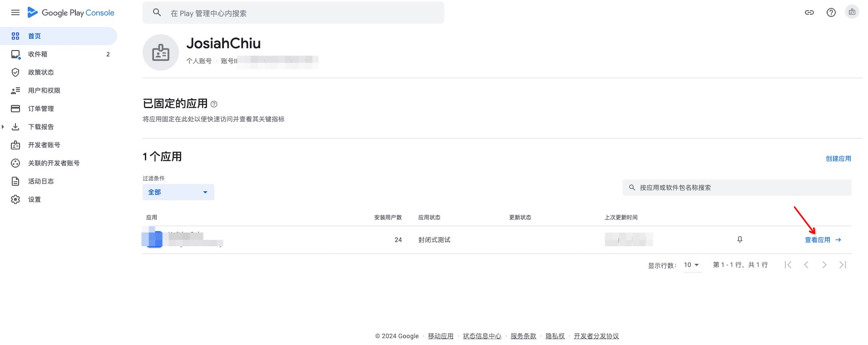Screen dimensions: 868x345
Task: Click the 应用状态 column header
Action: point(429,217)
